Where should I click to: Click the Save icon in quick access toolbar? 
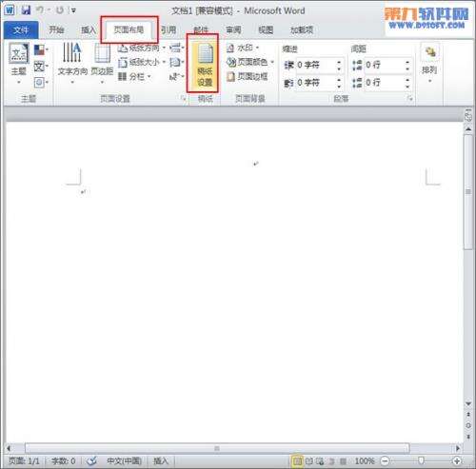(x=26, y=10)
